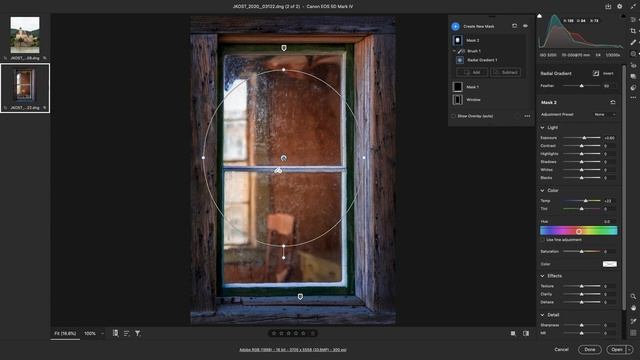Select the first filmstrip thumbnail of the building

click(25, 35)
